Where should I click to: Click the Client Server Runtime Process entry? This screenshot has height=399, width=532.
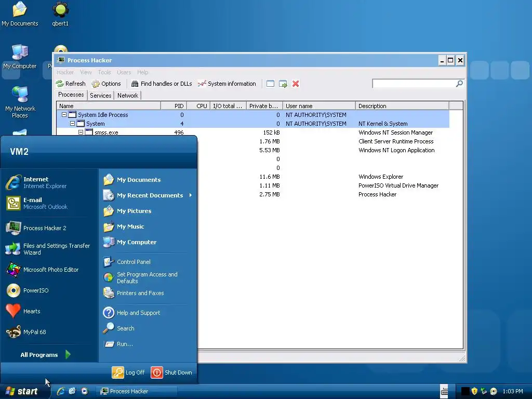point(396,141)
